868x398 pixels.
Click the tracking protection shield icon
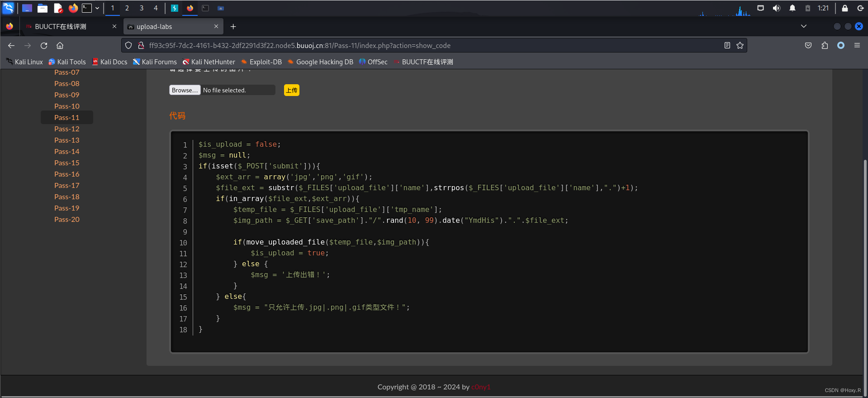click(x=128, y=45)
